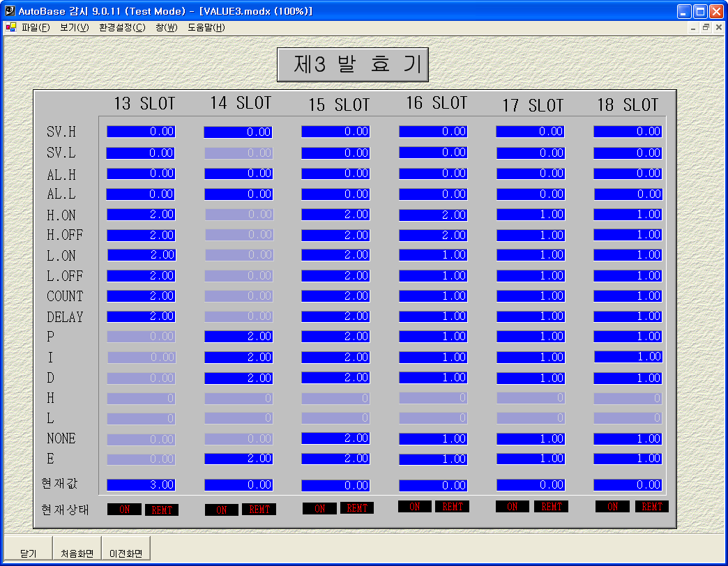The height and width of the screenshot is (566, 728).
Task: Open the 도움말(H) menu
Action: (x=206, y=28)
